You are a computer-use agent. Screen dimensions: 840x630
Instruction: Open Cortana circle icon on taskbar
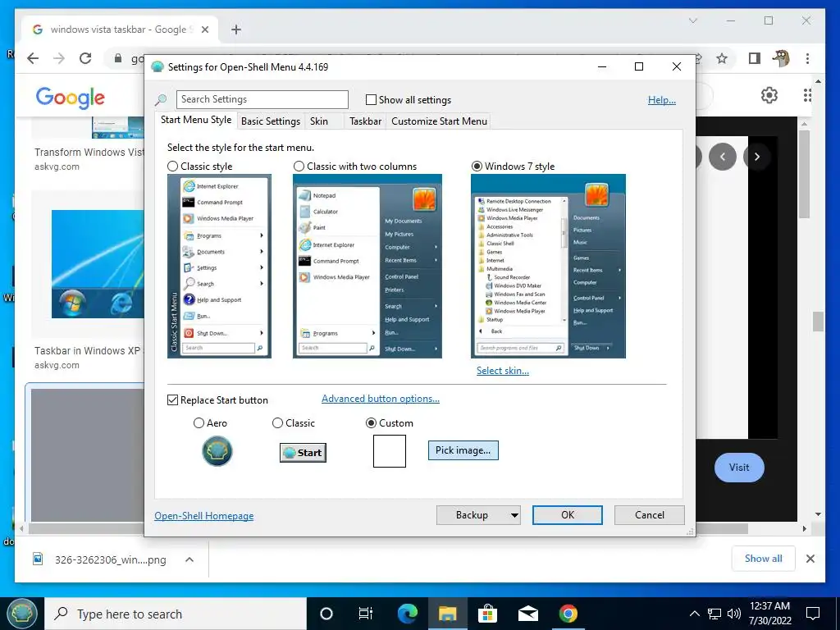326,614
